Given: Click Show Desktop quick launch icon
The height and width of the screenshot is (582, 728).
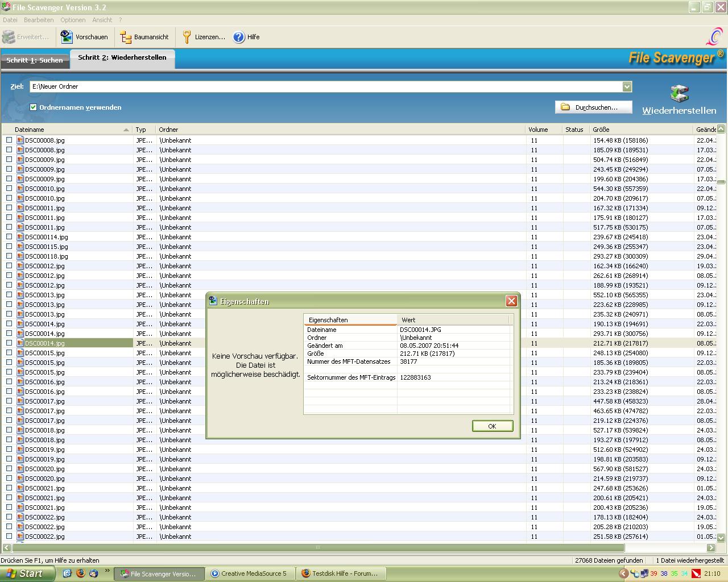Looking at the screenshot, I should (67, 573).
